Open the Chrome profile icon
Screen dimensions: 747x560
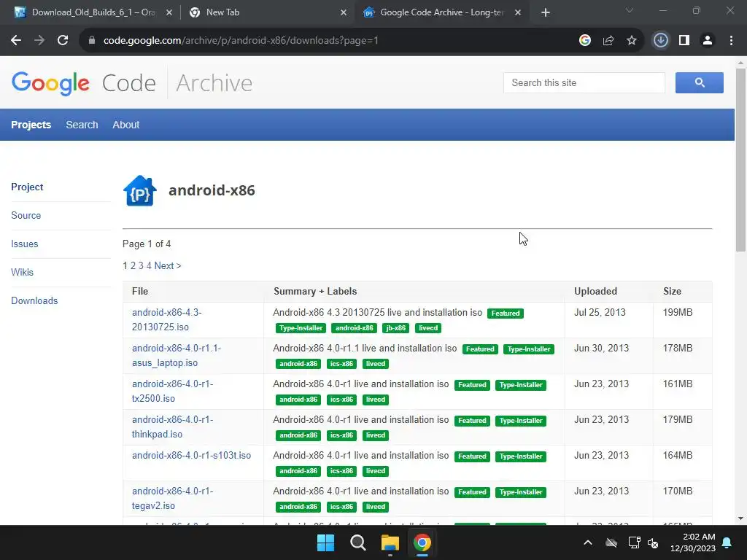coord(708,41)
